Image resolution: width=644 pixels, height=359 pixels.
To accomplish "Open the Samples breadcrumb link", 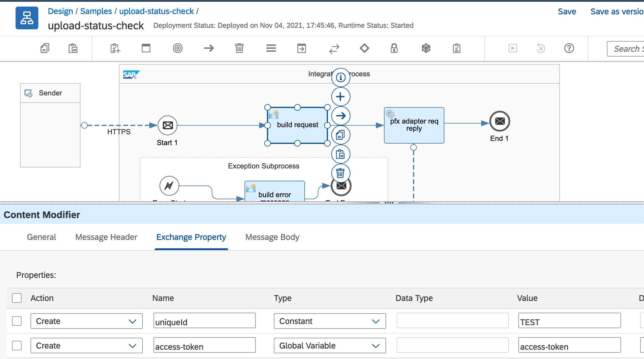I will 96,11.
